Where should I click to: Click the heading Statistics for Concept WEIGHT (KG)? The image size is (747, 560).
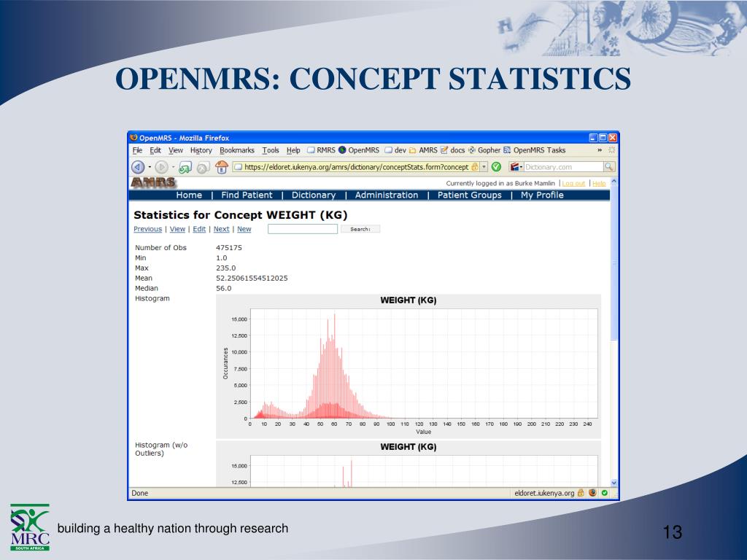pyautogui.click(x=241, y=215)
